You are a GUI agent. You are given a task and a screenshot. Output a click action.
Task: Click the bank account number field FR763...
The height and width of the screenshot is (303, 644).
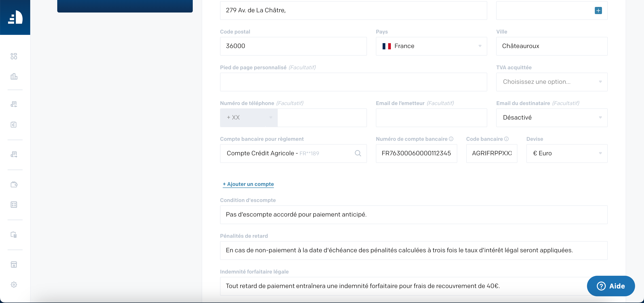417,153
